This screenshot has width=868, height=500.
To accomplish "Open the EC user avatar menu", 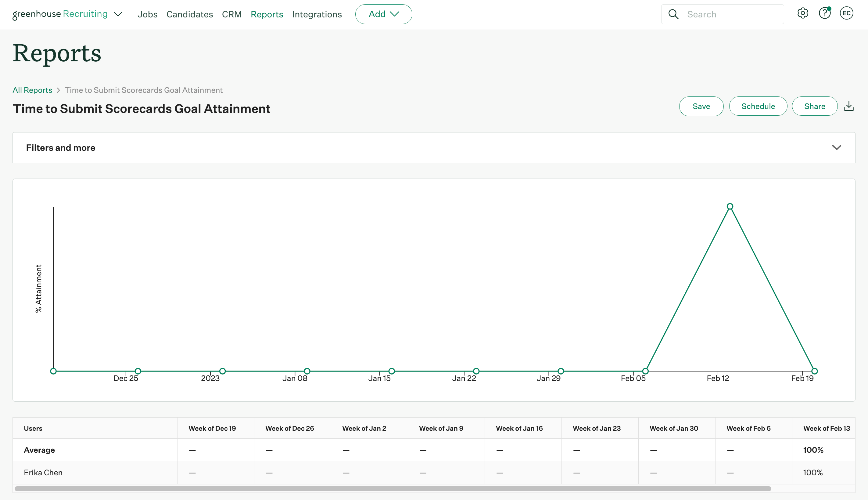I will (x=846, y=14).
